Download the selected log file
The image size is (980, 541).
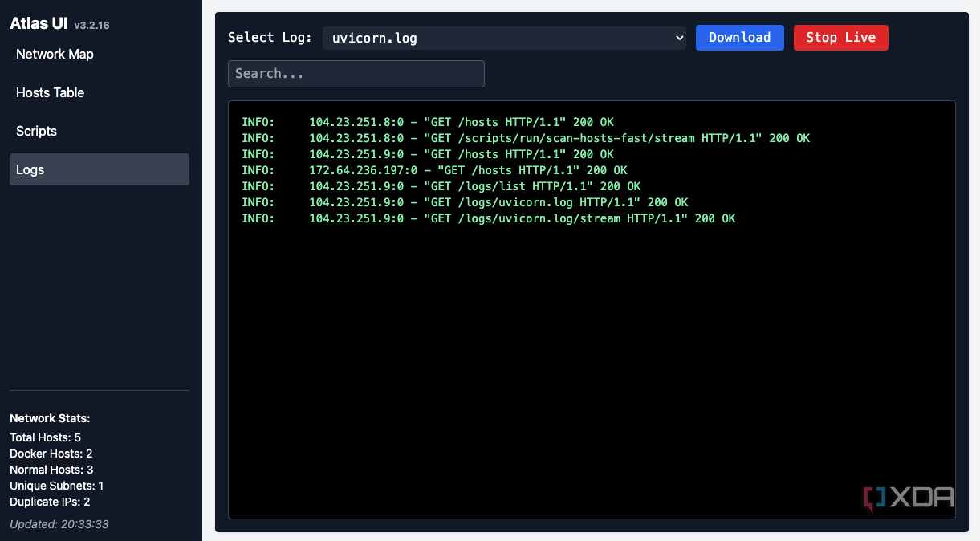click(739, 38)
